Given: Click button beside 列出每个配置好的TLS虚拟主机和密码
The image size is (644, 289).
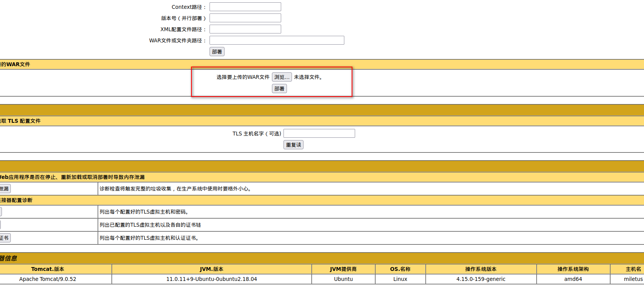Looking at the screenshot, I should pos(1,212).
